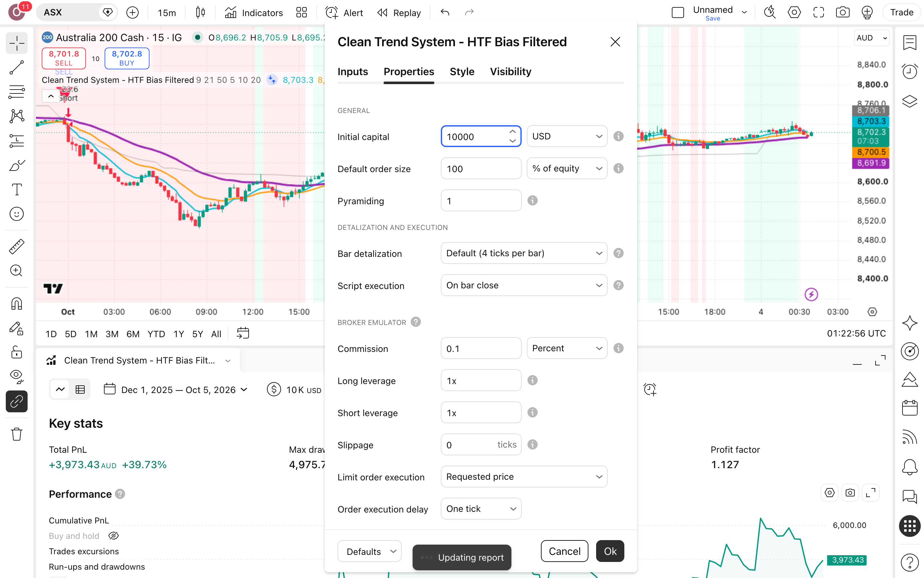The width and height of the screenshot is (924, 578).
Task: Click the Slippage ticks input field
Action: pyautogui.click(x=481, y=445)
